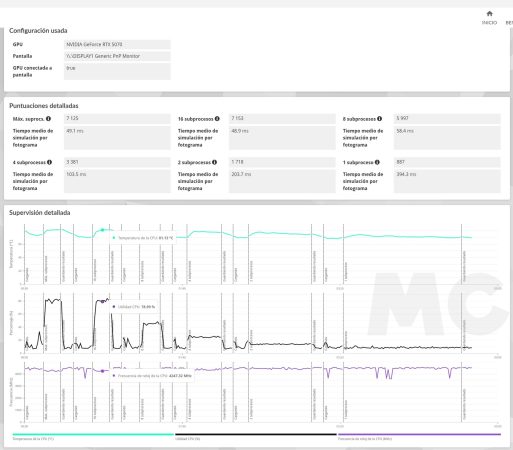Click the Pantalla Generic PnP Monitor field

(117, 56)
